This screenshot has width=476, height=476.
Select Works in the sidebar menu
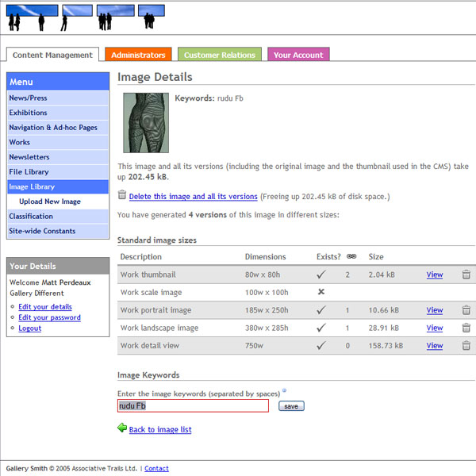coord(58,142)
